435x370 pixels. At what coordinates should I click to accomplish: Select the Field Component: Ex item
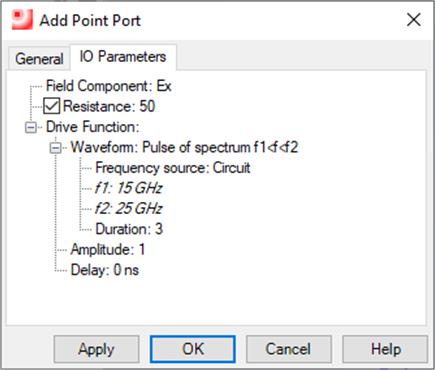(x=108, y=86)
